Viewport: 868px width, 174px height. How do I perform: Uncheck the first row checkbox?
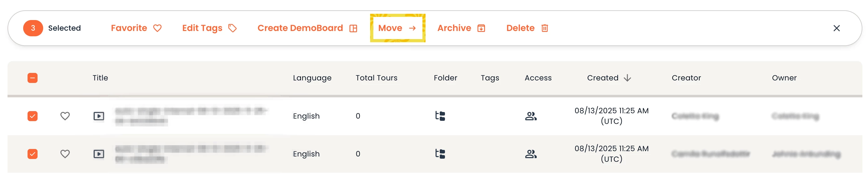33,116
